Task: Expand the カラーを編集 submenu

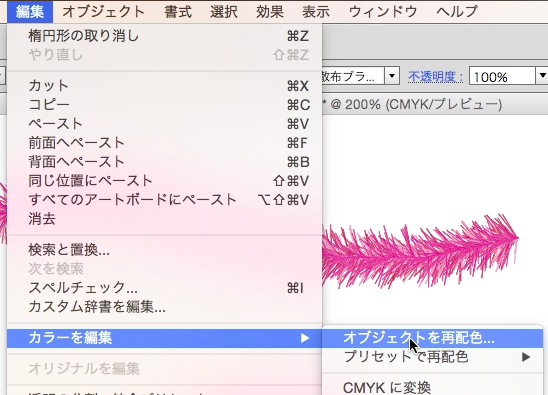Action: click(x=164, y=338)
